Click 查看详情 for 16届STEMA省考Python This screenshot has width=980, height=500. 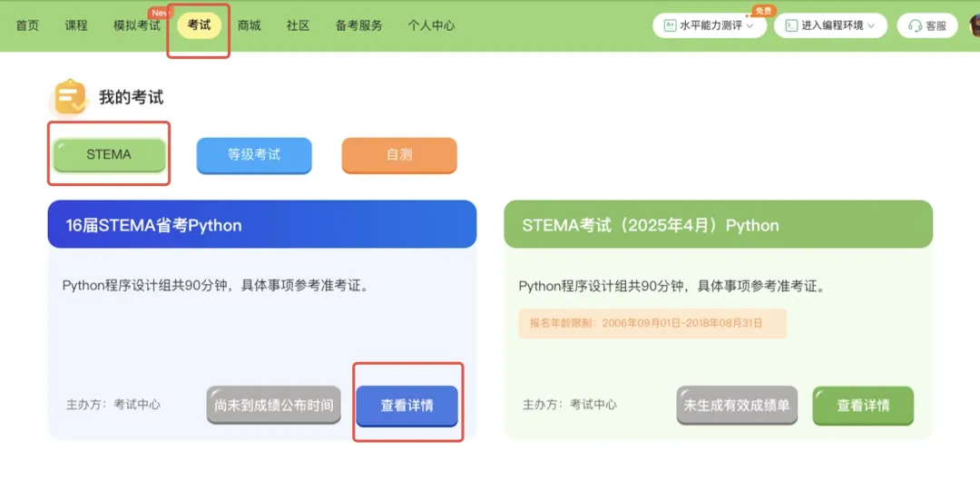pyautogui.click(x=407, y=405)
